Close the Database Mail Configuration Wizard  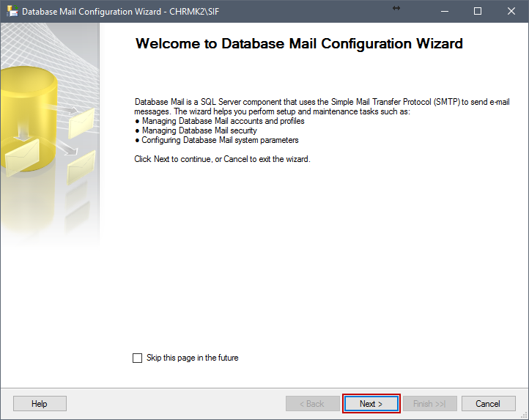511,12
